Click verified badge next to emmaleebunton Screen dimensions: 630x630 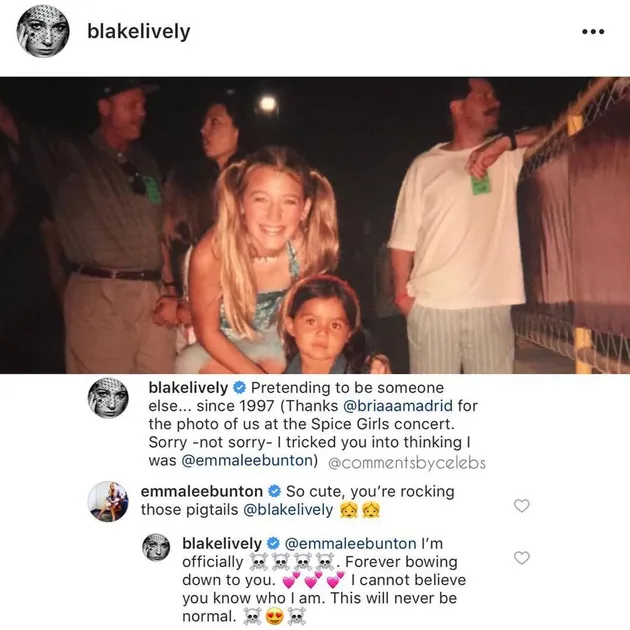[x=274, y=491]
